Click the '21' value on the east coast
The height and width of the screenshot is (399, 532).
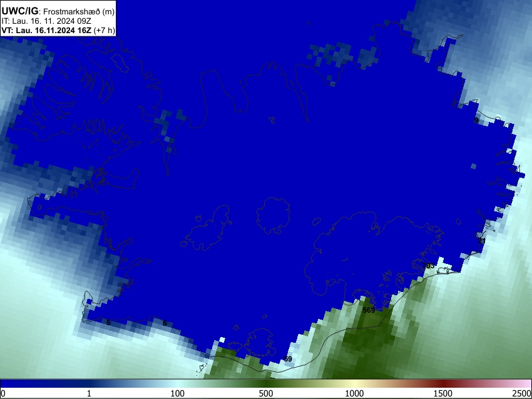click(x=482, y=241)
